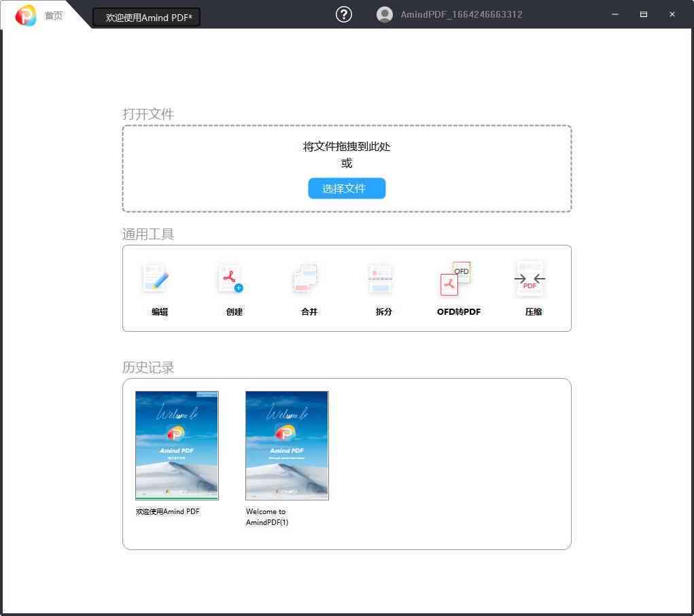Image resolution: width=694 pixels, height=616 pixels.
Task: Launch the OFD转PDF converter
Action: (x=455, y=279)
